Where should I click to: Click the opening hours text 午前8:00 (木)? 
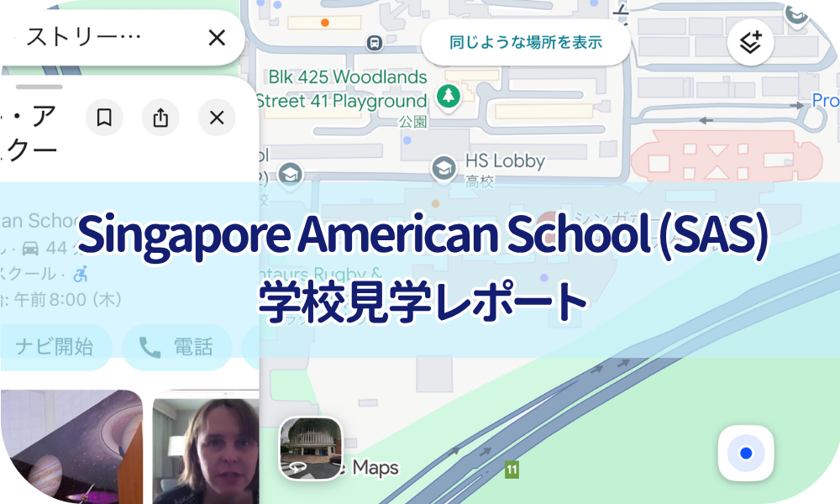coord(67,299)
